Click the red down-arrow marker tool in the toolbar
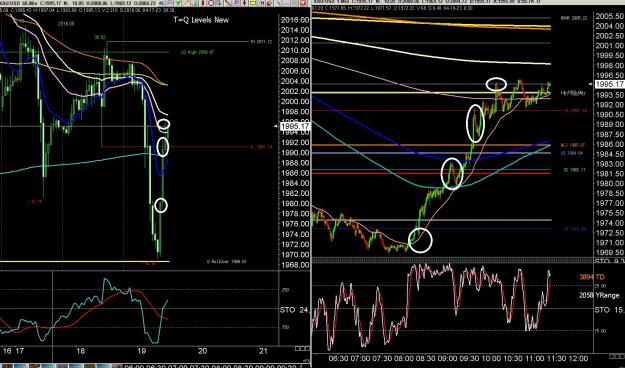The height and width of the screenshot is (368, 625). pyautogui.click(x=244, y=3)
